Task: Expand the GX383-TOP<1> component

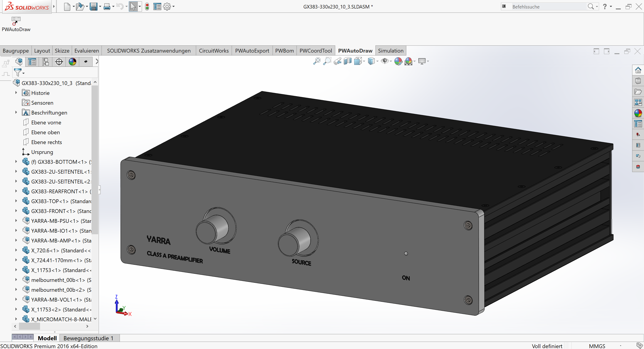Action: tap(16, 201)
